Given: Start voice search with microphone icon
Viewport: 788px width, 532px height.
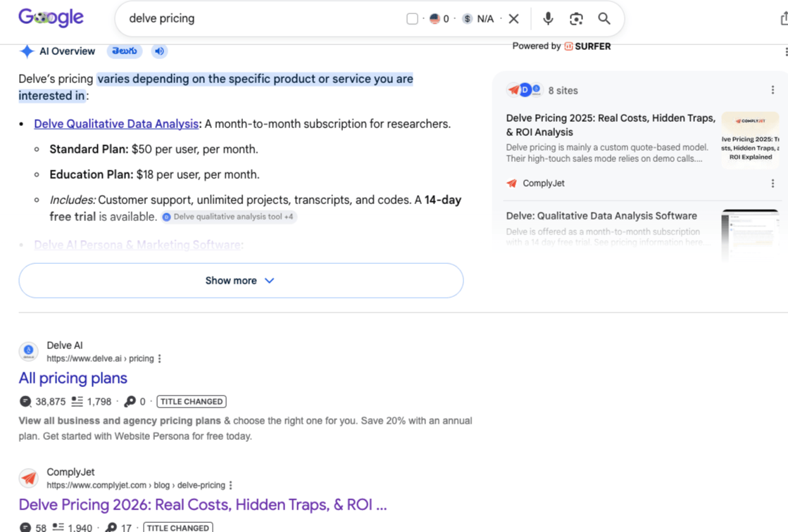Looking at the screenshot, I should pyautogui.click(x=549, y=18).
